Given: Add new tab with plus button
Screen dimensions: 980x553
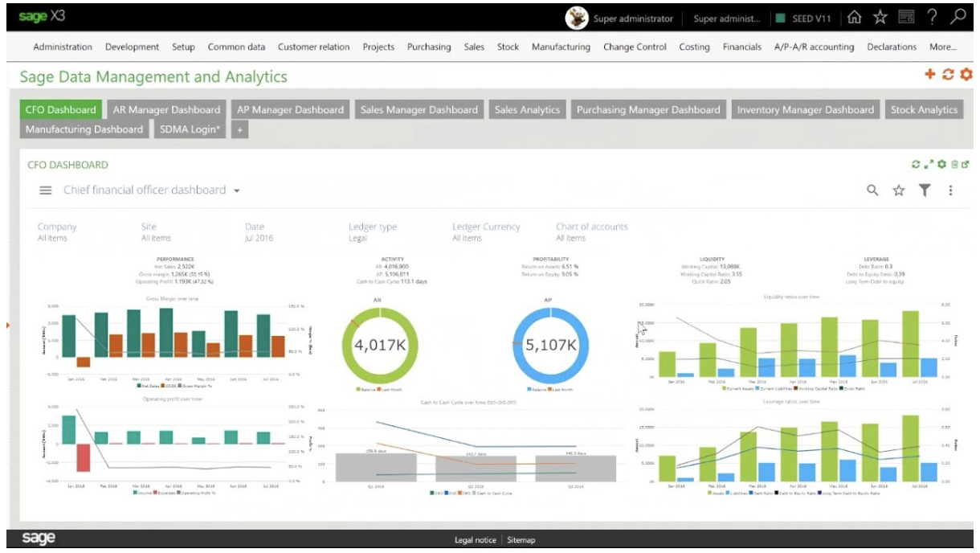Looking at the screenshot, I should (239, 129).
